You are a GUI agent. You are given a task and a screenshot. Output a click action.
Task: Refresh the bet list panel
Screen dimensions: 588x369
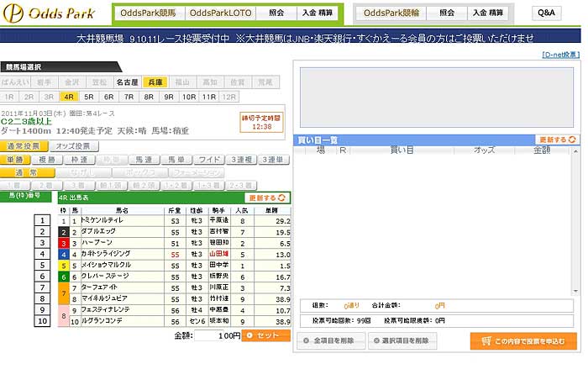(x=558, y=140)
